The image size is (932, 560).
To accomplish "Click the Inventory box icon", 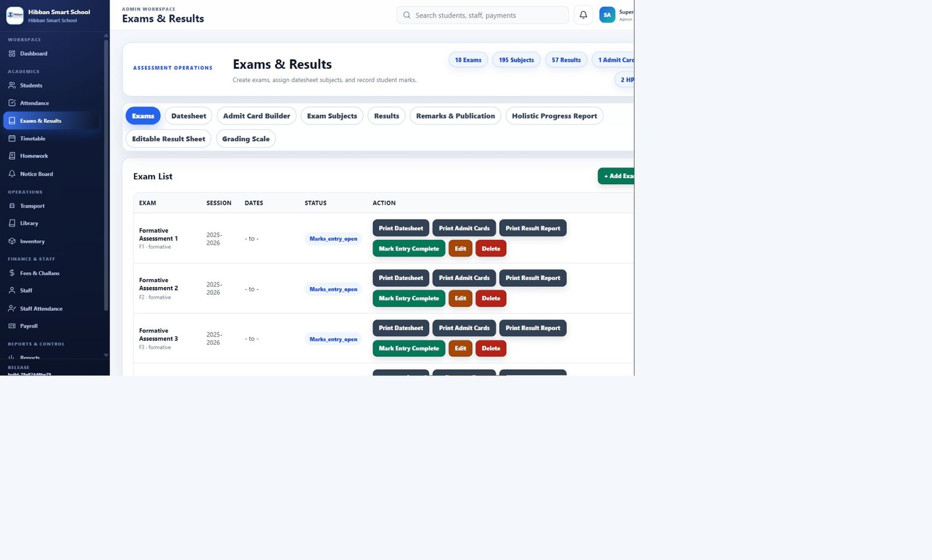I will (12, 242).
